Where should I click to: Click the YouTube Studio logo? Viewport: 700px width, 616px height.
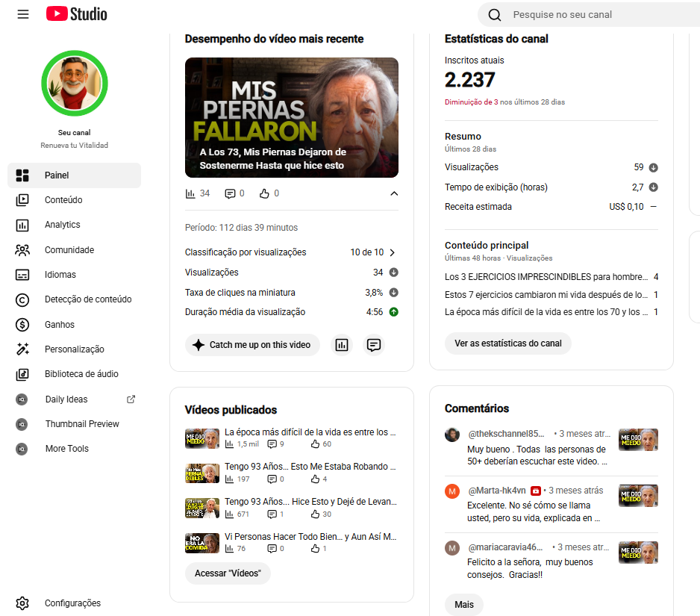pos(76,14)
